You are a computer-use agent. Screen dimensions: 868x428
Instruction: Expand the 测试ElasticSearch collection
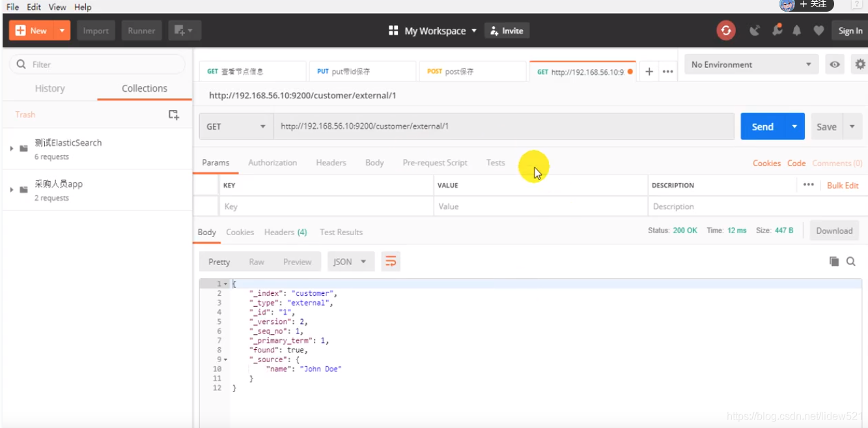[x=12, y=149]
